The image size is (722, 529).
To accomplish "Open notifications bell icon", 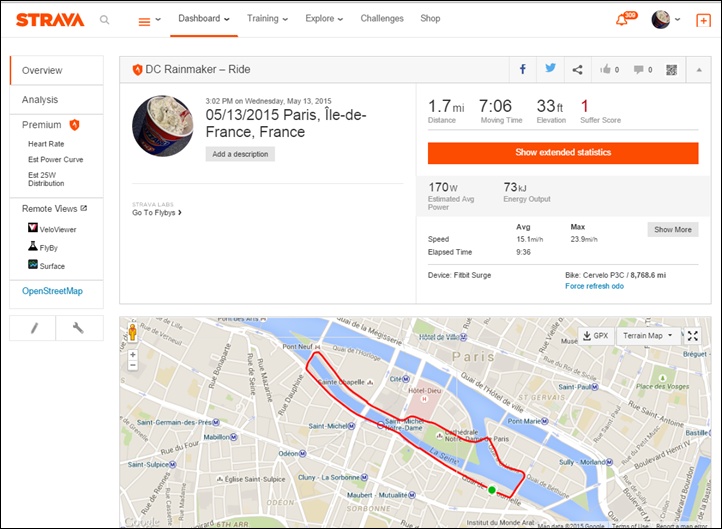I will point(625,19).
